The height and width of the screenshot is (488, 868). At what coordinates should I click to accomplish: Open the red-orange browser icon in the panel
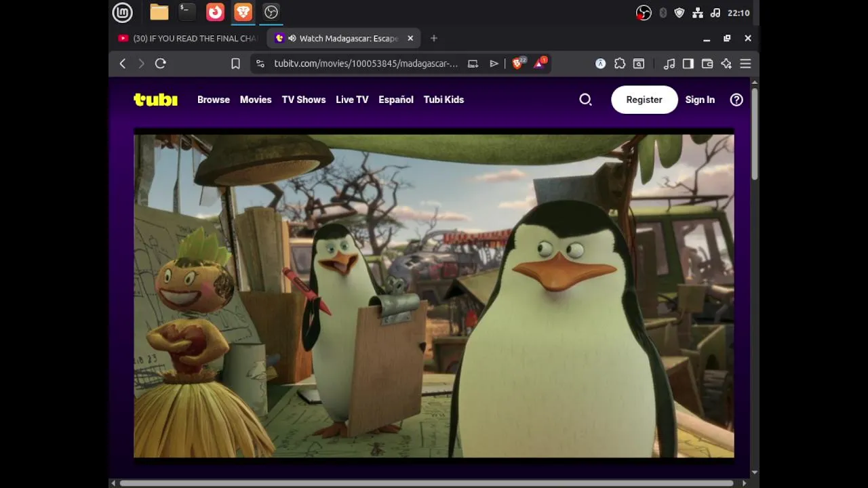point(215,12)
